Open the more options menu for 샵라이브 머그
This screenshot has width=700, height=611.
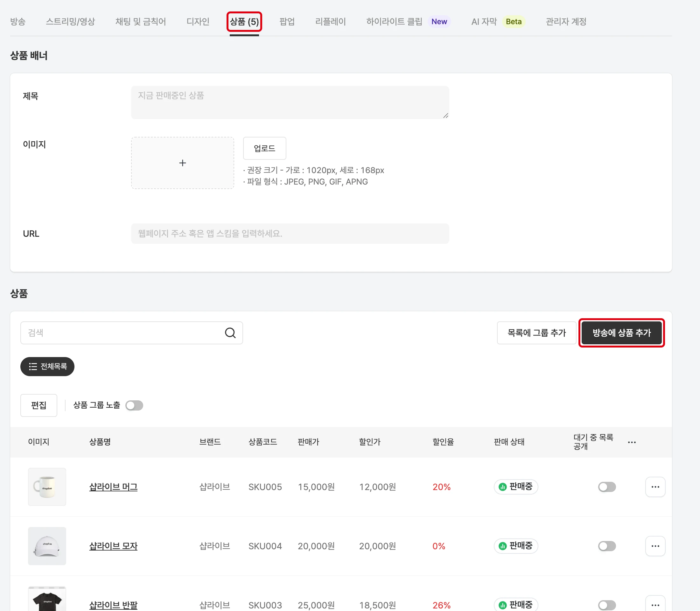tap(655, 487)
